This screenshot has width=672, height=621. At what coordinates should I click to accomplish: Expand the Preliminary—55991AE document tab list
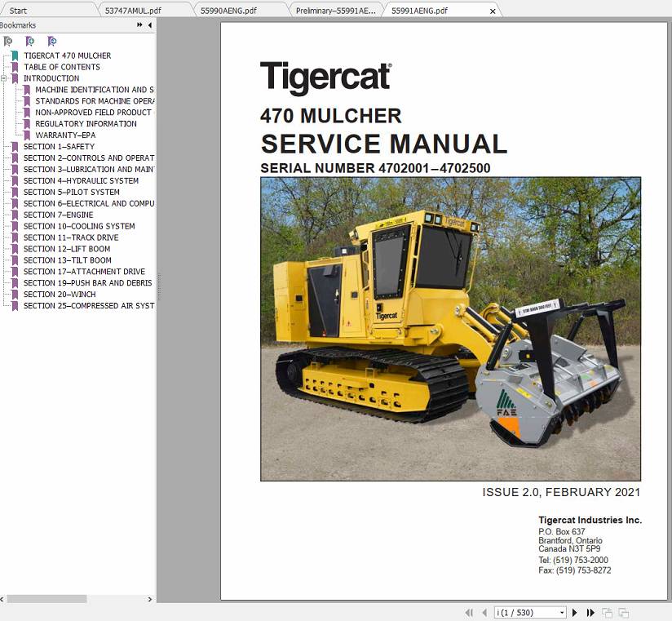[x=373, y=10]
